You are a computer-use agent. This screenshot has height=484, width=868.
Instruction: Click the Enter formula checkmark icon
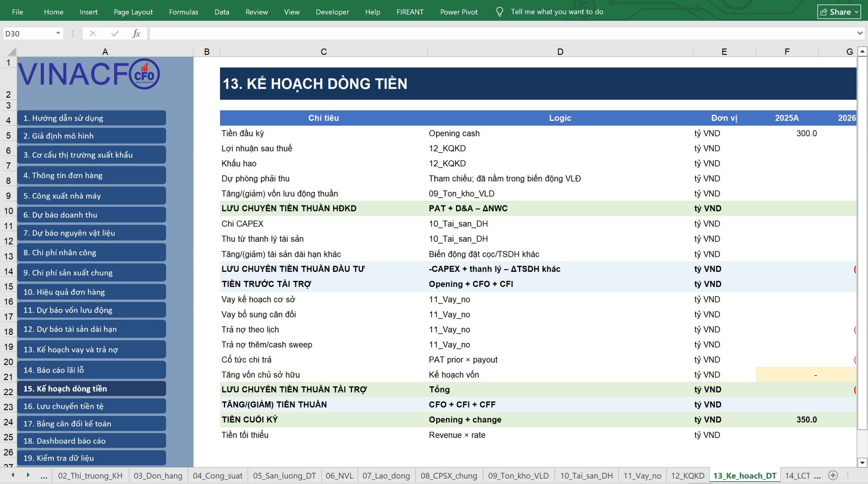[x=115, y=34]
